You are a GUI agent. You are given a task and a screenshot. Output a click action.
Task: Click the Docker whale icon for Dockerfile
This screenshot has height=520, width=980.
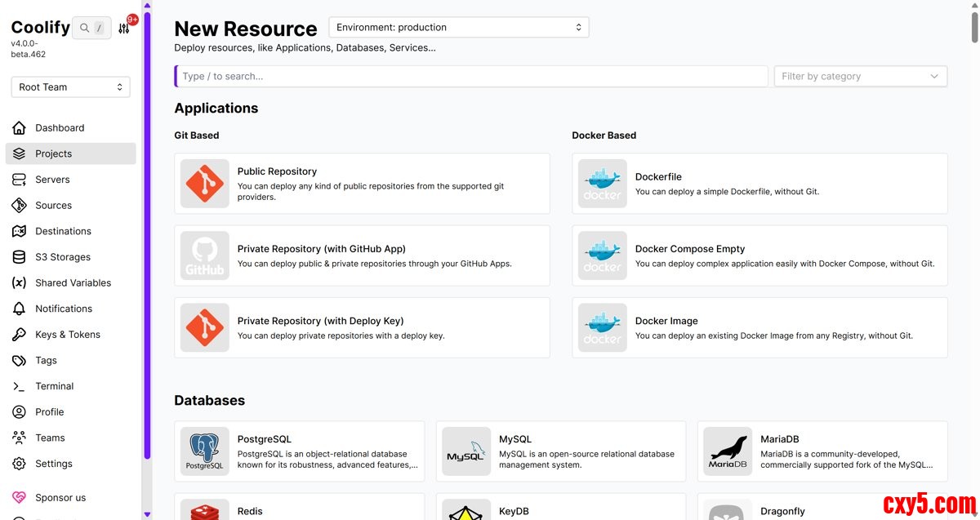602,184
